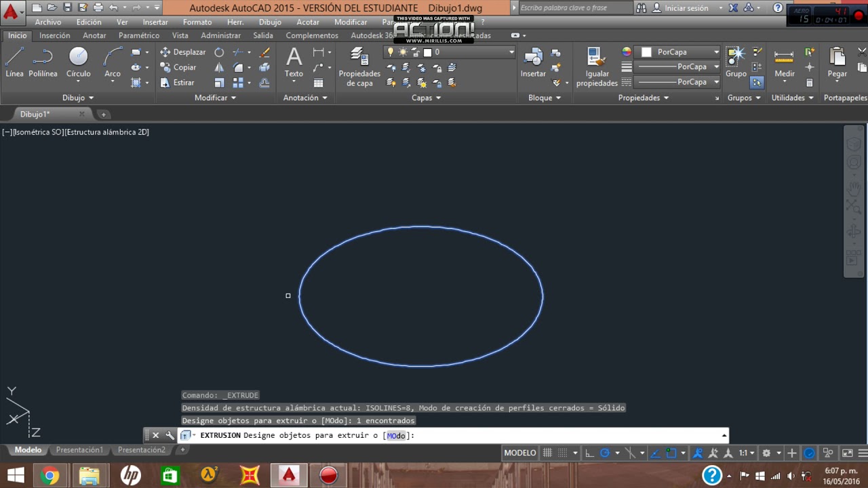
Task: Select the Línea drawing tool
Action: pos(14,63)
